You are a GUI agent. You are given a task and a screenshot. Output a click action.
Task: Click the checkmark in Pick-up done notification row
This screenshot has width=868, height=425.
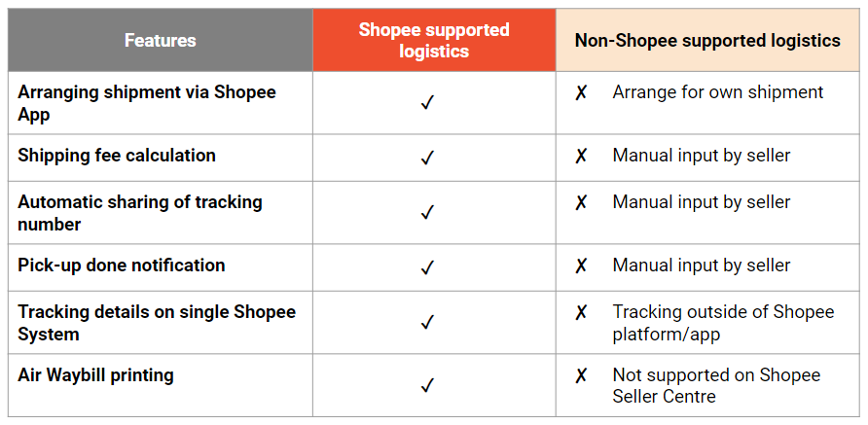[426, 266]
